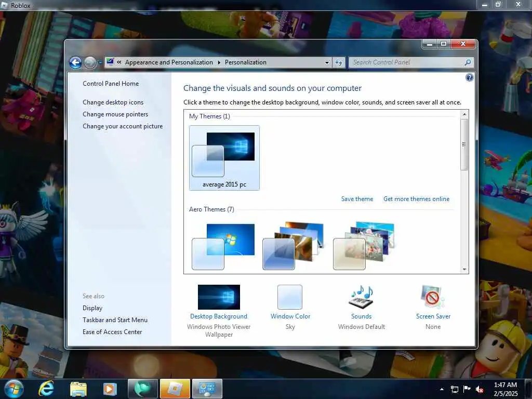Minimize the Personalization window
Viewport: 532px width, 399px height.
pyautogui.click(x=430, y=44)
